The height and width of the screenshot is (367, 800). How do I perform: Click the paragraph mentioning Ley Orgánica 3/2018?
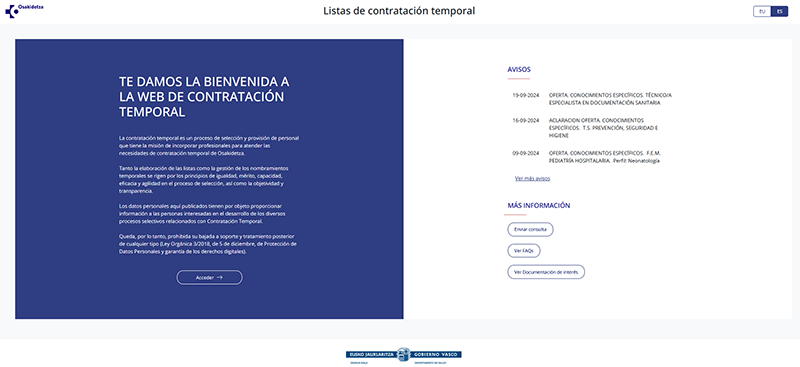point(208,244)
